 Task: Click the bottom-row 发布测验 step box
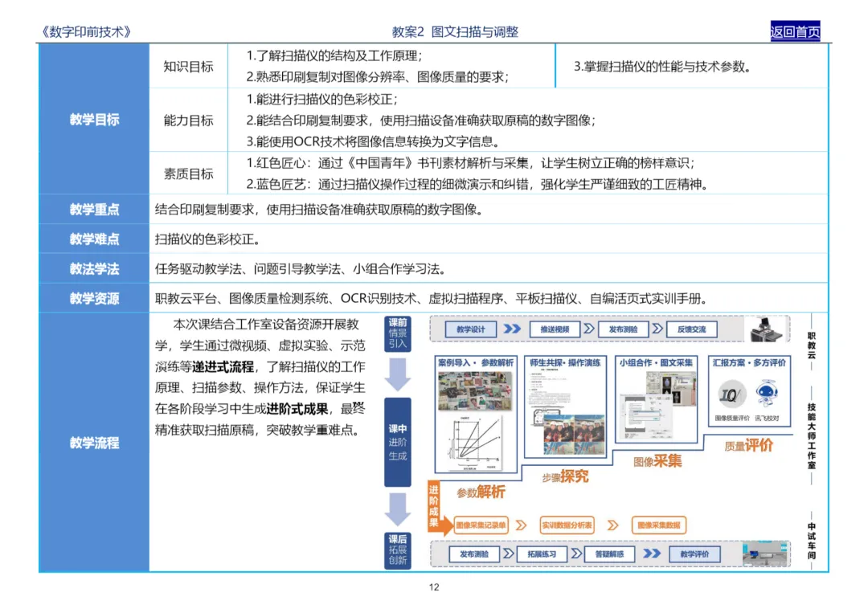coord(474,554)
